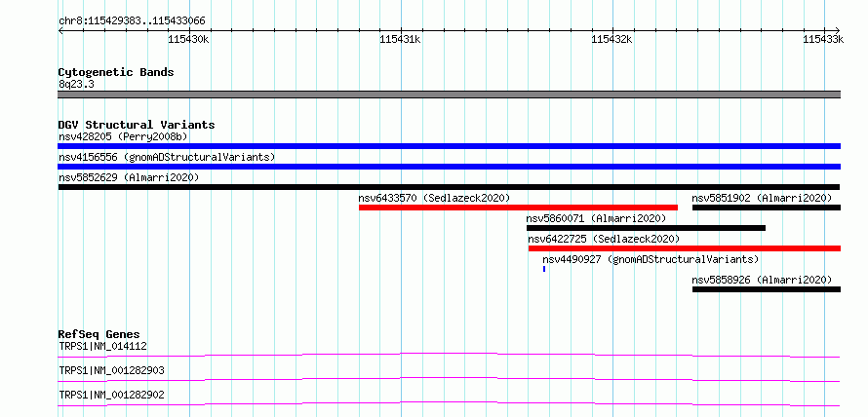Click the 8q23.3 band label
868x417 pixels.
click(x=76, y=84)
